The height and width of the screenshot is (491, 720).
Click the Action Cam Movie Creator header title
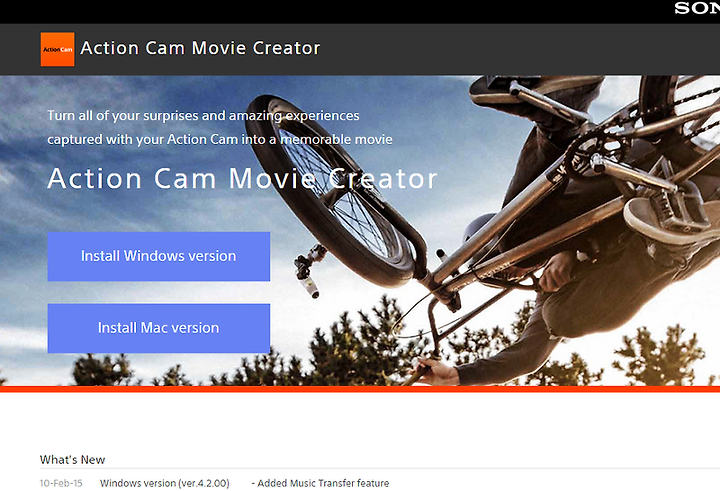click(200, 48)
